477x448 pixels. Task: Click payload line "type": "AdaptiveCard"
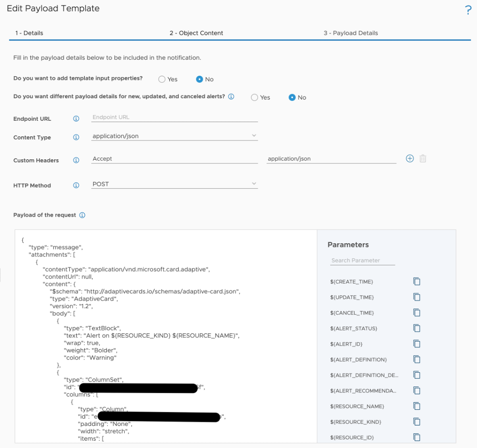[83, 299]
